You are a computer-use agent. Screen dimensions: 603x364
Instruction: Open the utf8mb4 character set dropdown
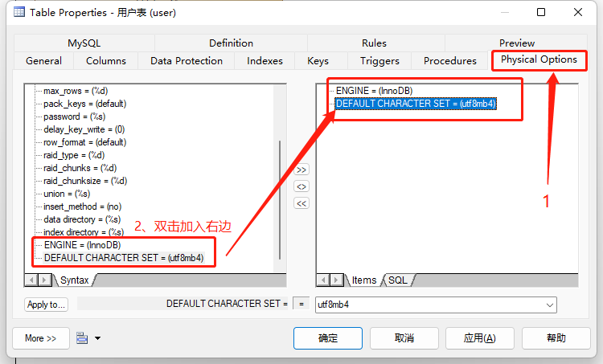[x=550, y=305]
